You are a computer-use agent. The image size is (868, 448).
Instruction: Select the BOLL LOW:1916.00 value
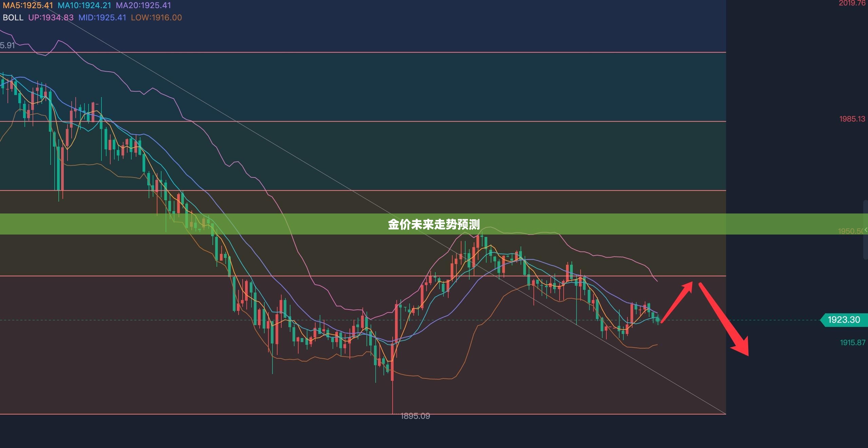[x=156, y=18]
